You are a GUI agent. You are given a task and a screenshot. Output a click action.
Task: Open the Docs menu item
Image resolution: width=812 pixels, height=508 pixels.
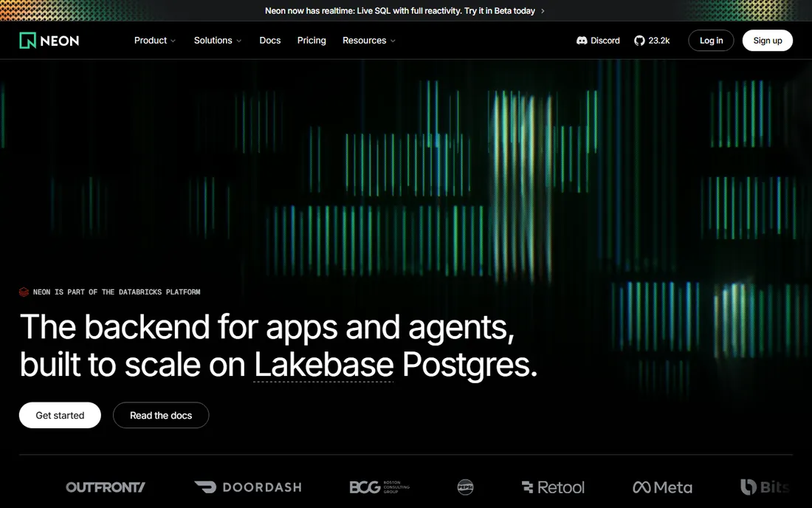coord(269,41)
